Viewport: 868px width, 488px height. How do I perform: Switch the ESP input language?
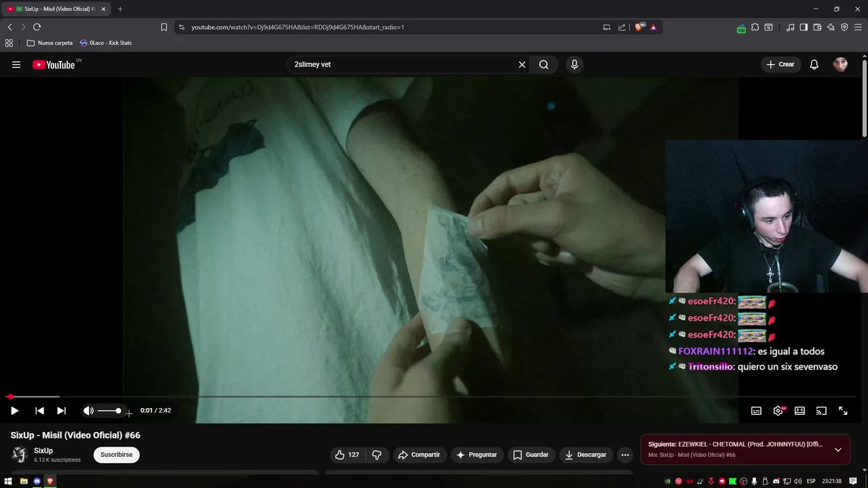(x=812, y=481)
